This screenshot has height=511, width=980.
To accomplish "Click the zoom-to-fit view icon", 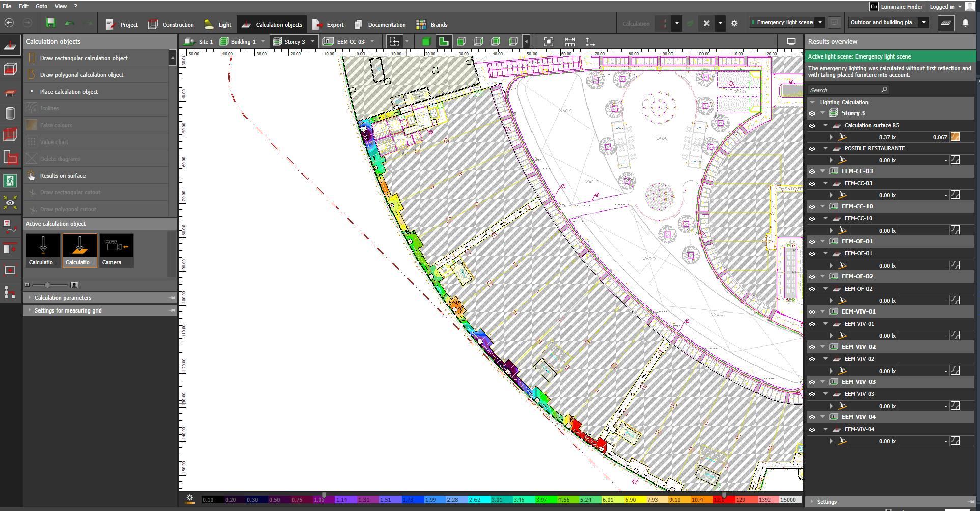I will tap(548, 42).
